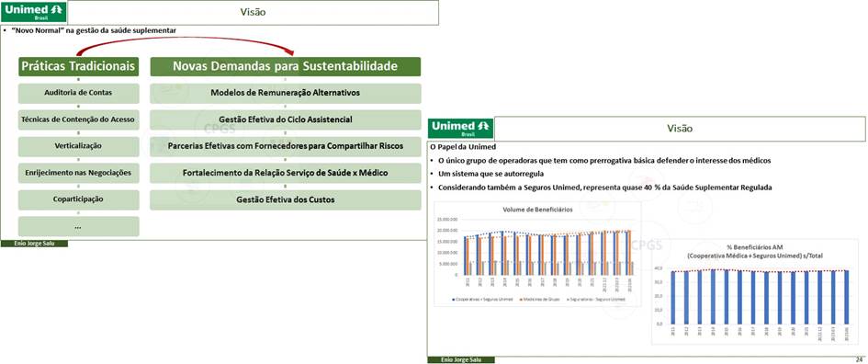
Task: Select Parcerias Efetivas com Fornecedores box
Action: coord(285,146)
